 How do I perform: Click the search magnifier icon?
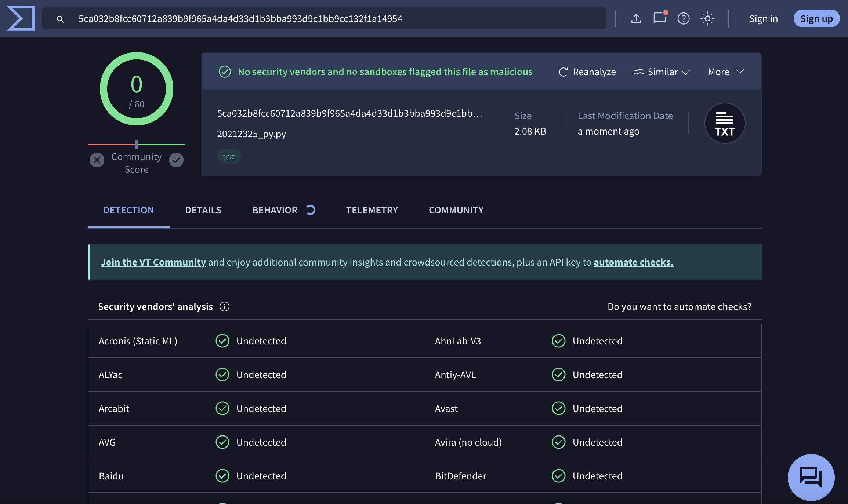pos(61,19)
